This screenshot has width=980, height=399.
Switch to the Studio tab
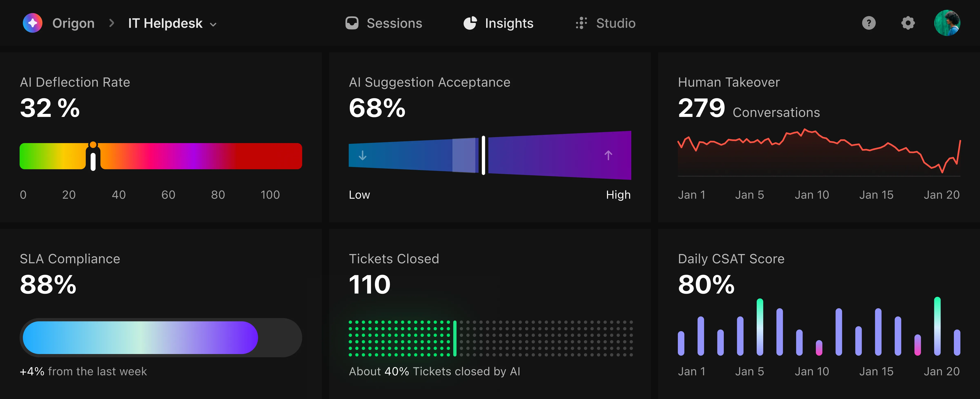tap(616, 23)
